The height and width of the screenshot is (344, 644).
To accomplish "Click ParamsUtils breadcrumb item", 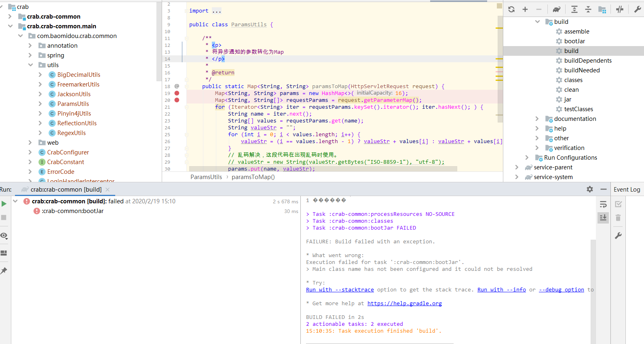I will click(x=206, y=177).
